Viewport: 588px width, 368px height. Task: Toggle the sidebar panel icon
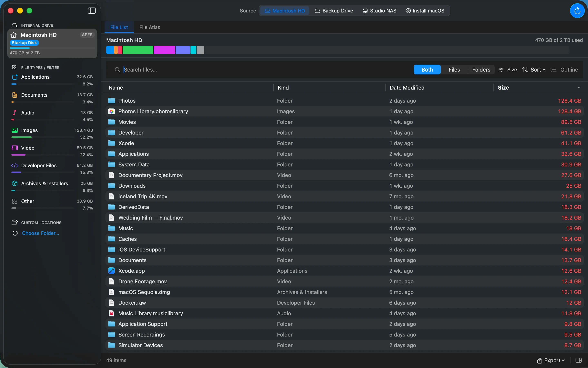pyautogui.click(x=92, y=10)
